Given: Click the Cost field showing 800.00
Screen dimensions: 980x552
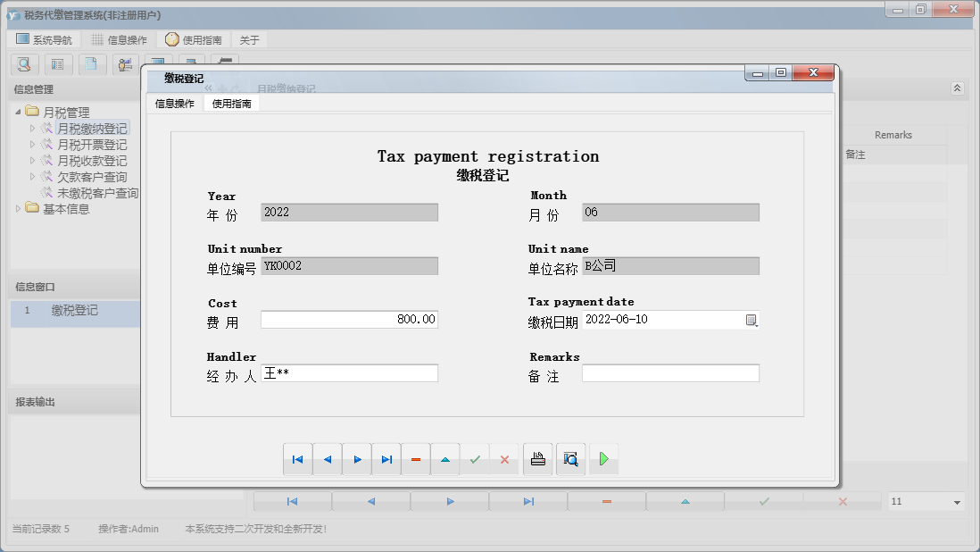Looking at the screenshot, I should point(349,320).
